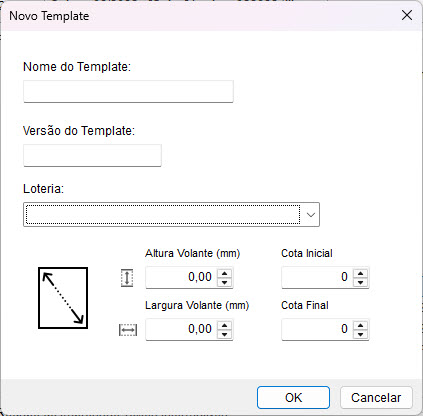Increase Cota Final with up arrow
The width and height of the screenshot is (423, 416).
click(x=361, y=325)
